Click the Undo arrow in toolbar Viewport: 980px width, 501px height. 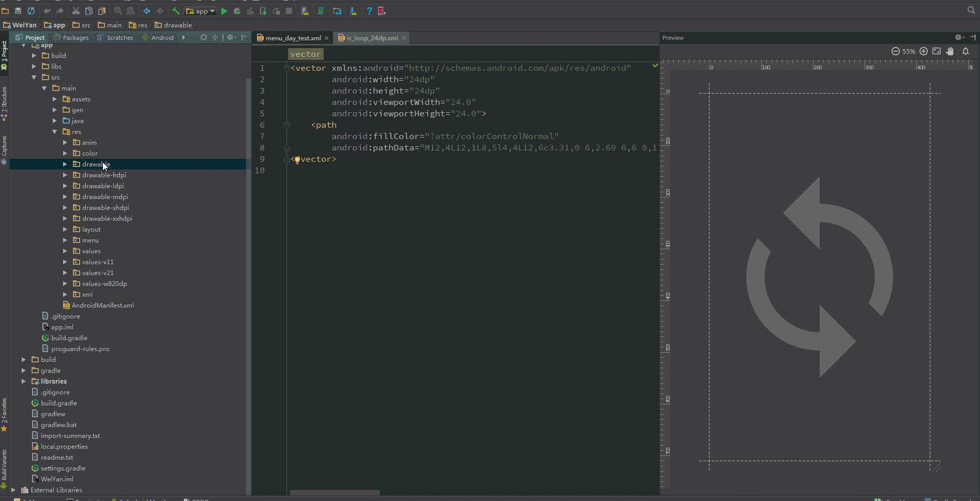(47, 11)
